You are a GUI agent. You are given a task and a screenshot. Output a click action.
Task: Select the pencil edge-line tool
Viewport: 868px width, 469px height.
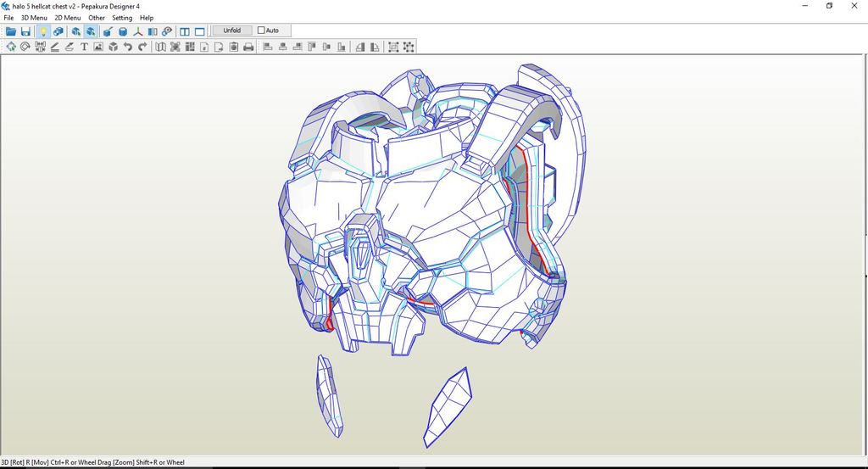tap(55, 47)
